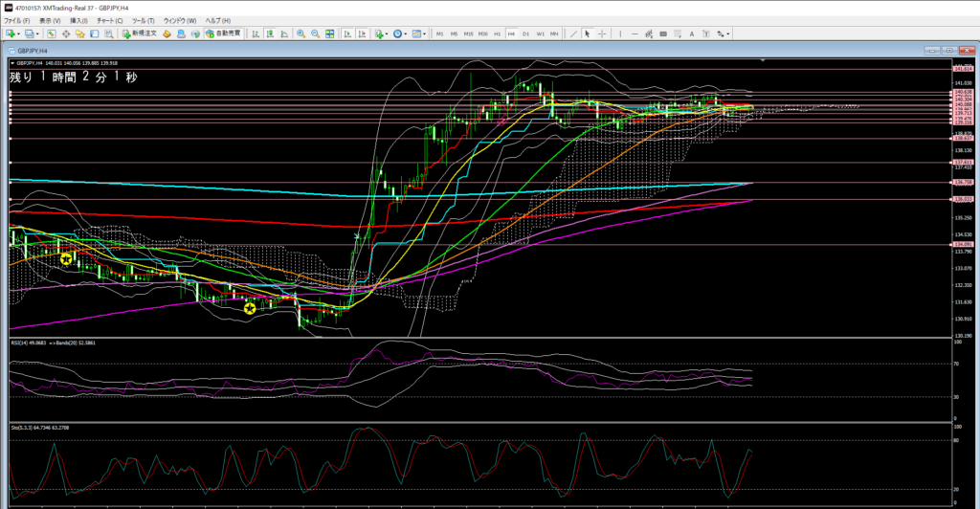Zoom in on the chart
Viewport: 980px width, 509px height.
(301, 33)
